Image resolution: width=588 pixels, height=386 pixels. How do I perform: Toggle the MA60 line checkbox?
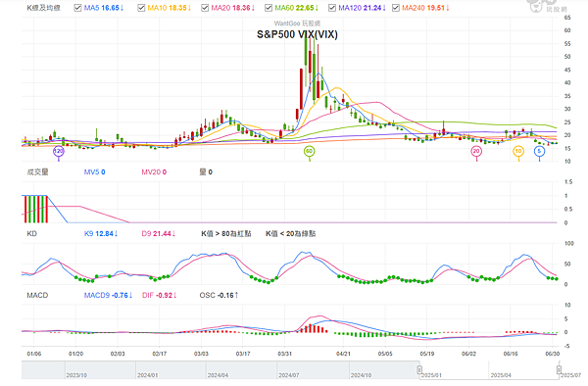pyautogui.click(x=269, y=8)
